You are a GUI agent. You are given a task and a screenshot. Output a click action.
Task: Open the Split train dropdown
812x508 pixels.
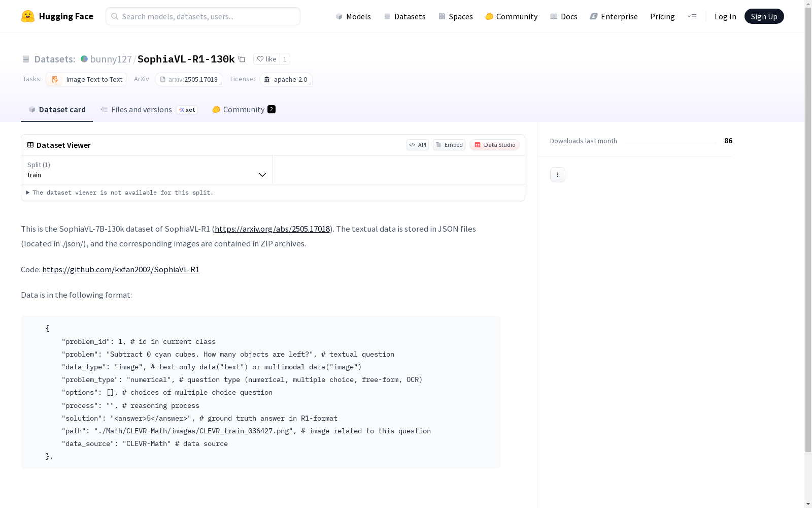(x=147, y=170)
